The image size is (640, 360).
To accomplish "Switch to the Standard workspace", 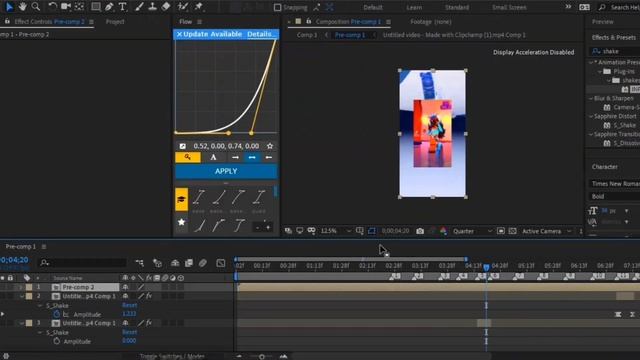I will click(457, 7).
